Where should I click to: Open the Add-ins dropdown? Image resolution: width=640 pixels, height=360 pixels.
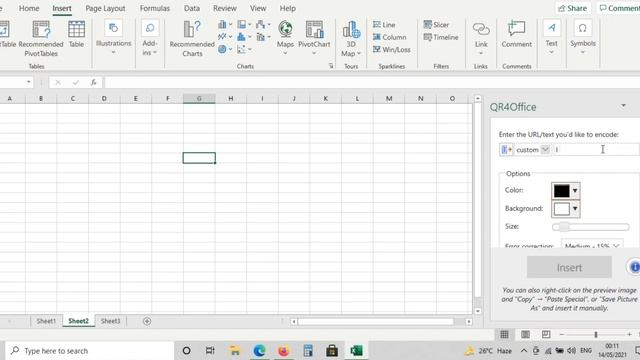(150, 38)
